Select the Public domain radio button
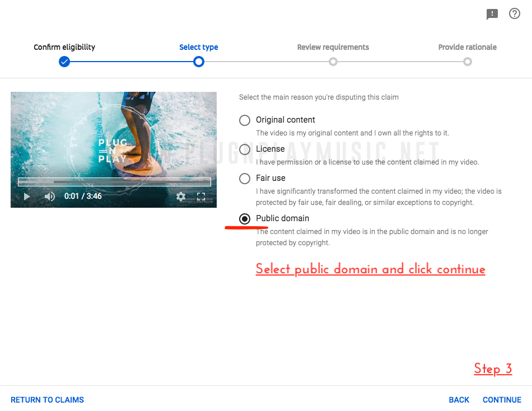 point(245,219)
